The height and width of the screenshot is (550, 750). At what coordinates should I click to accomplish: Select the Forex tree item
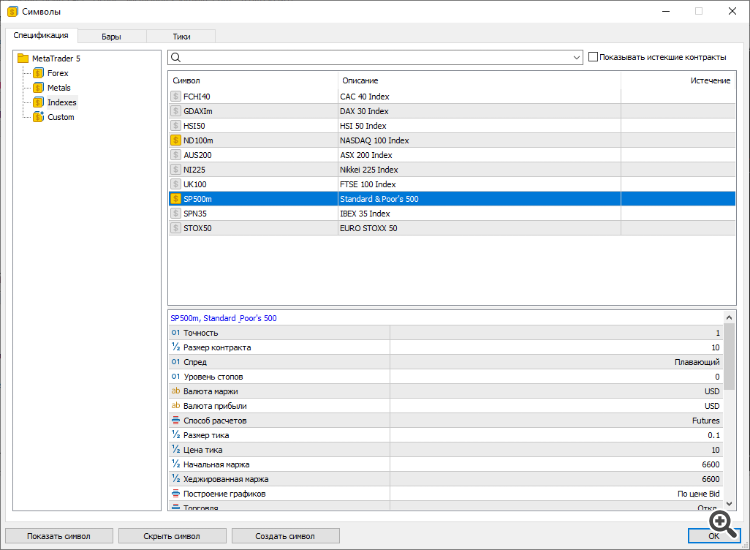[58, 73]
